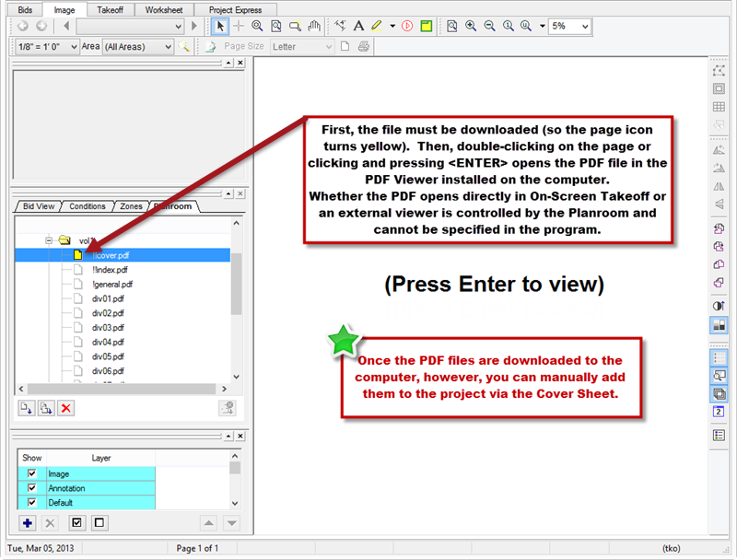The height and width of the screenshot is (560, 737).
Task: Click the red circled dimension icon
Action: [407, 27]
